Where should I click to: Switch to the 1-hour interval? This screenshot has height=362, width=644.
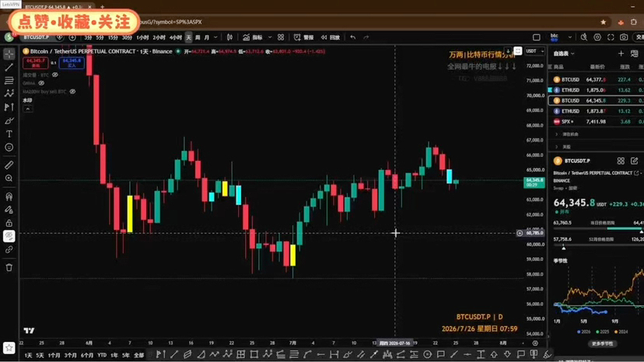point(142,37)
